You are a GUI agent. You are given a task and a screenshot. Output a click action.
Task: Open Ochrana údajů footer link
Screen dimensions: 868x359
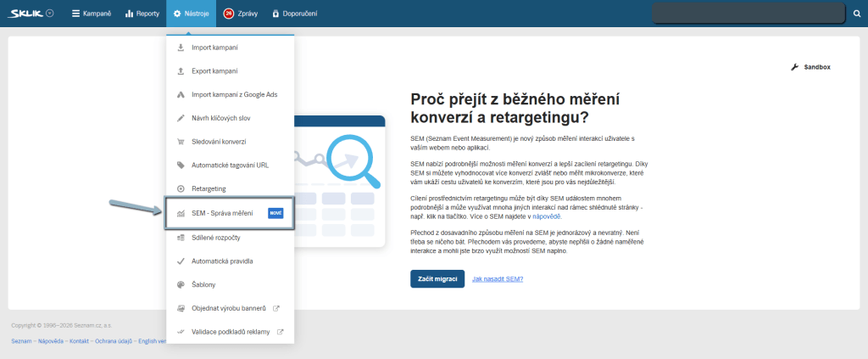point(114,340)
